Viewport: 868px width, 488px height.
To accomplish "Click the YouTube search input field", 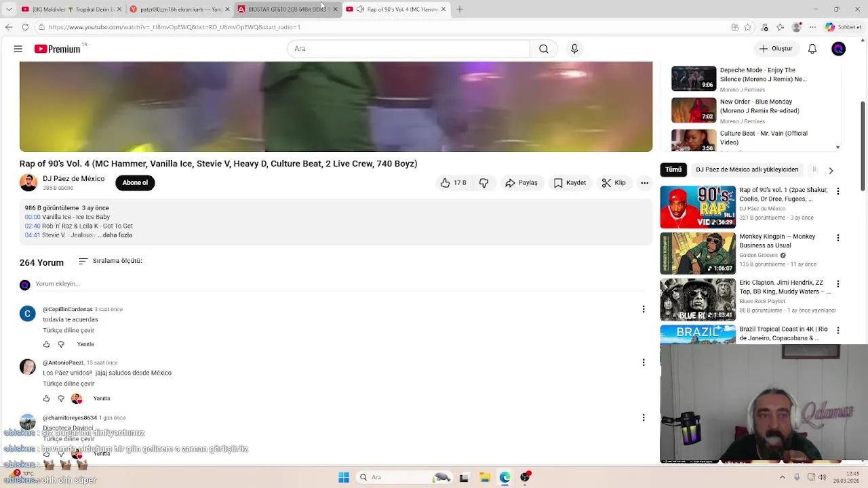I will click(409, 49).
